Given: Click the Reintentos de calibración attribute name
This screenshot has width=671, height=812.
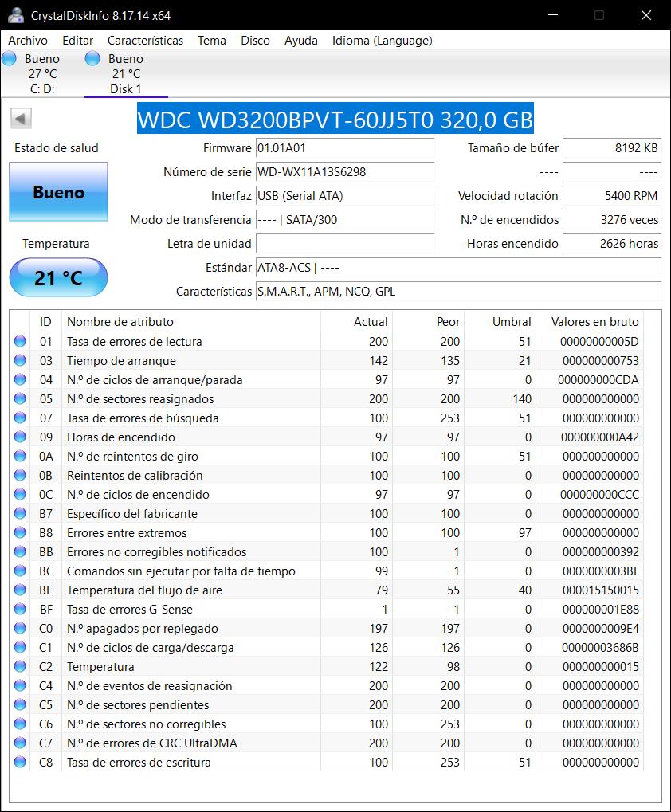Looking at the screenshot, I should pyautogui.click(x=135, y=476).
